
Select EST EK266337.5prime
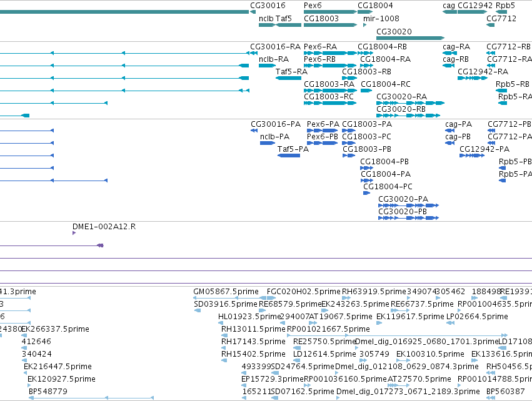pyautogui.click(x=55, y=329)
